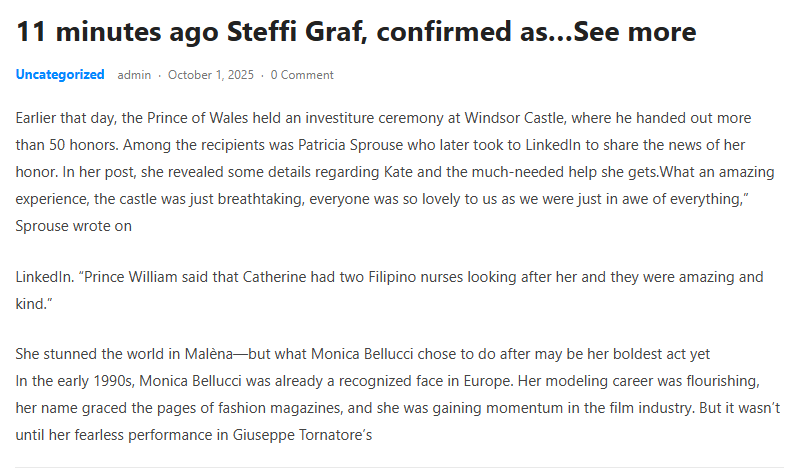Jump to the 0 Comment link
803x469 pixels.
click(x=302, y=75)
